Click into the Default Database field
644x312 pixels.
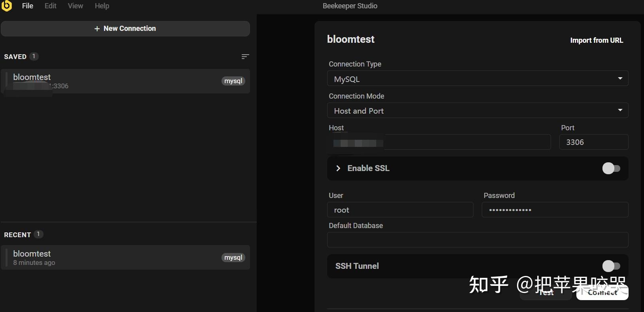pos(477,240)
